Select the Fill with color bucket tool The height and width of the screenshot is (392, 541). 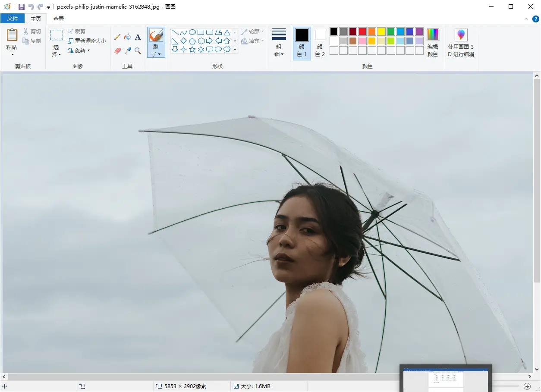[128, 37]
